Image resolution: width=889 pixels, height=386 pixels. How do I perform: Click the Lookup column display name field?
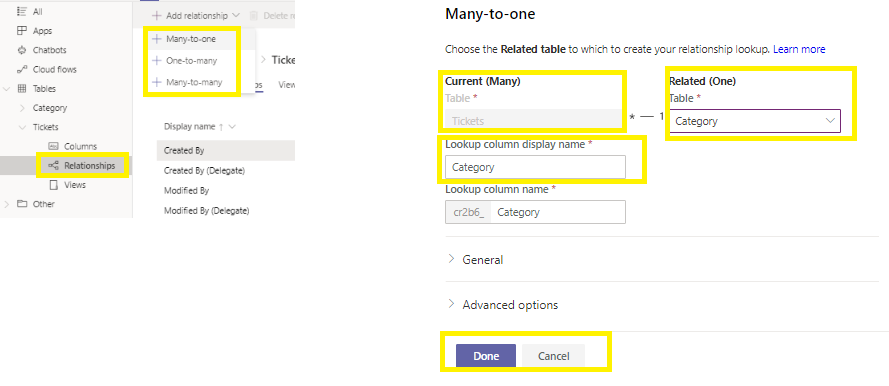535,167
